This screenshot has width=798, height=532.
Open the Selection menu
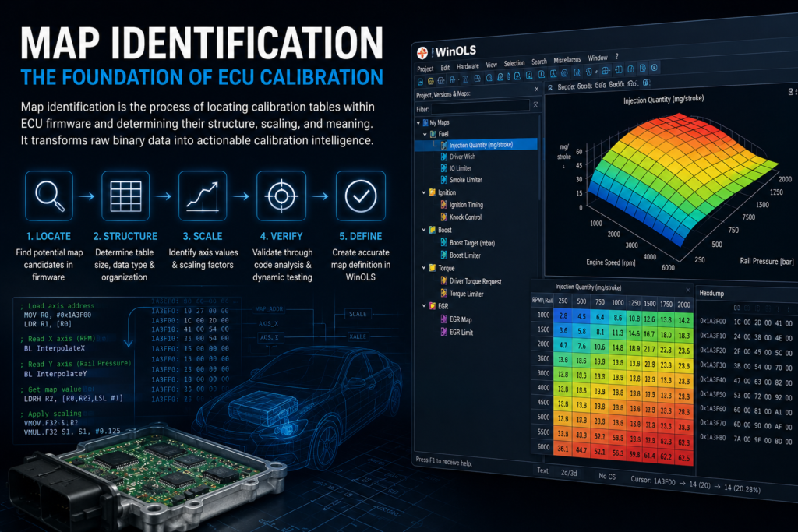click(x=514, y=63)
